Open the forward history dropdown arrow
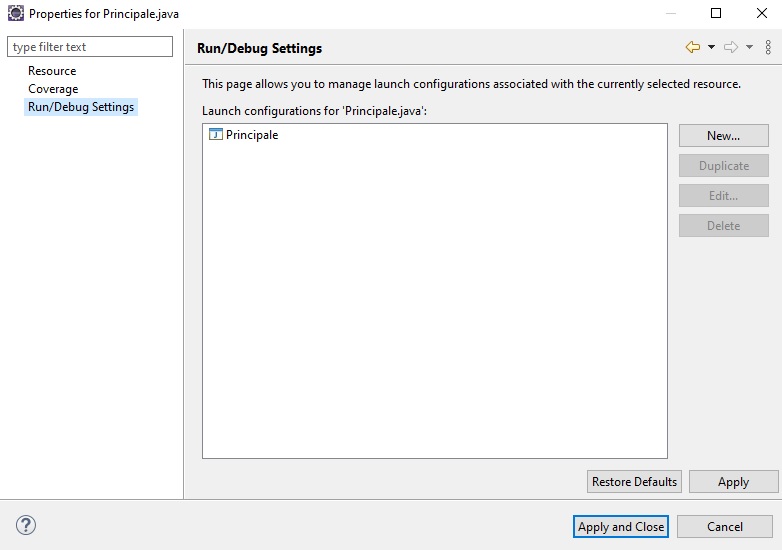Viewport: 782px width, 550px height. pos(749,47)
